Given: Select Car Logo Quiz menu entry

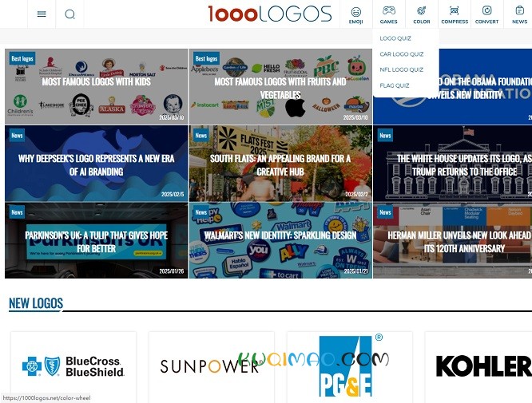Looking at the screenshot, I should 402,54.
